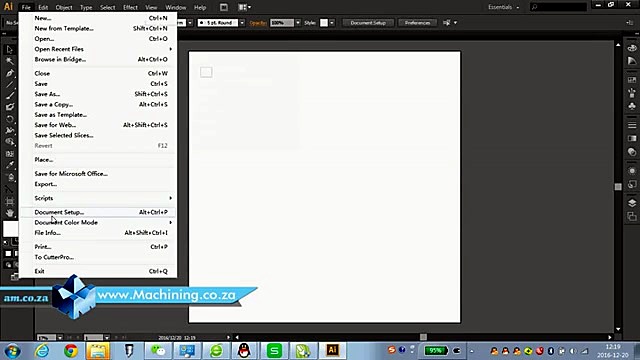Screen dimensions: 640x360
Task: Select the Line Segment tool
Action: 9,84
